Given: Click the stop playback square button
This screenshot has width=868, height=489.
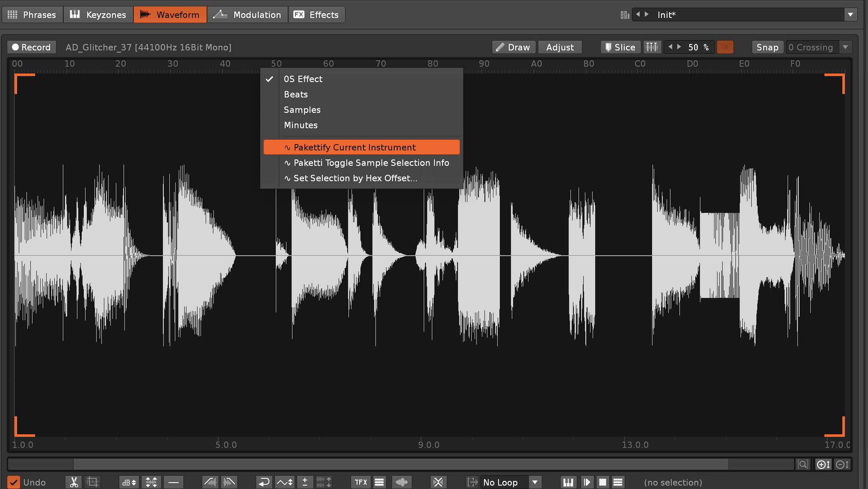Looking at the screenshot, I should (602, 482).
